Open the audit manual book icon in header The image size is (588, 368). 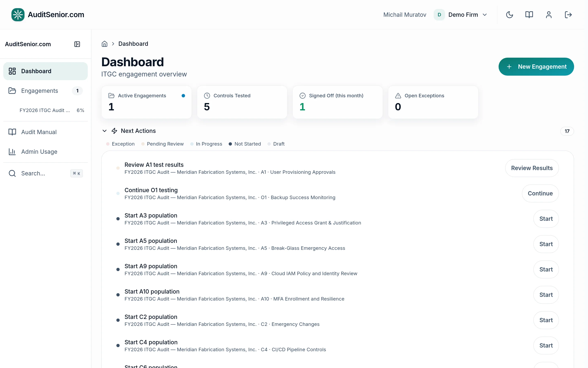click(x=529, y=15)
